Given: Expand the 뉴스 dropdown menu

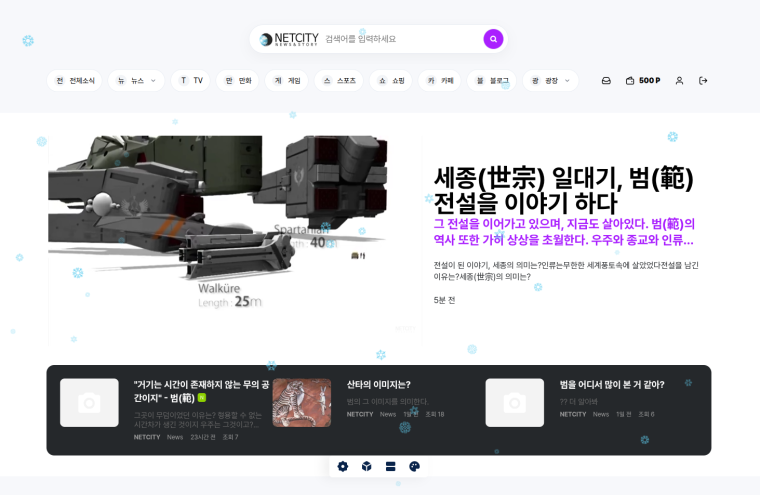Looking at the screenshot, I should [x=136, y=81].
